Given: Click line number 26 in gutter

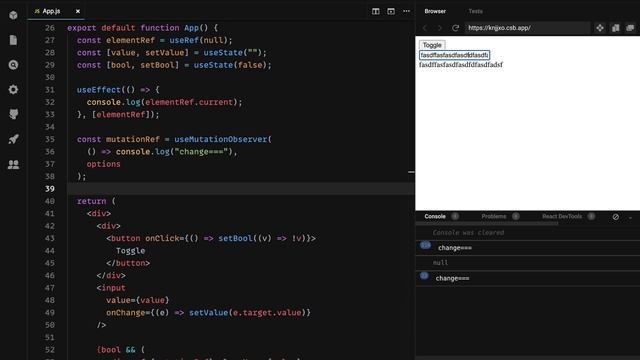Looking at the screenshot, I should 50,28.
